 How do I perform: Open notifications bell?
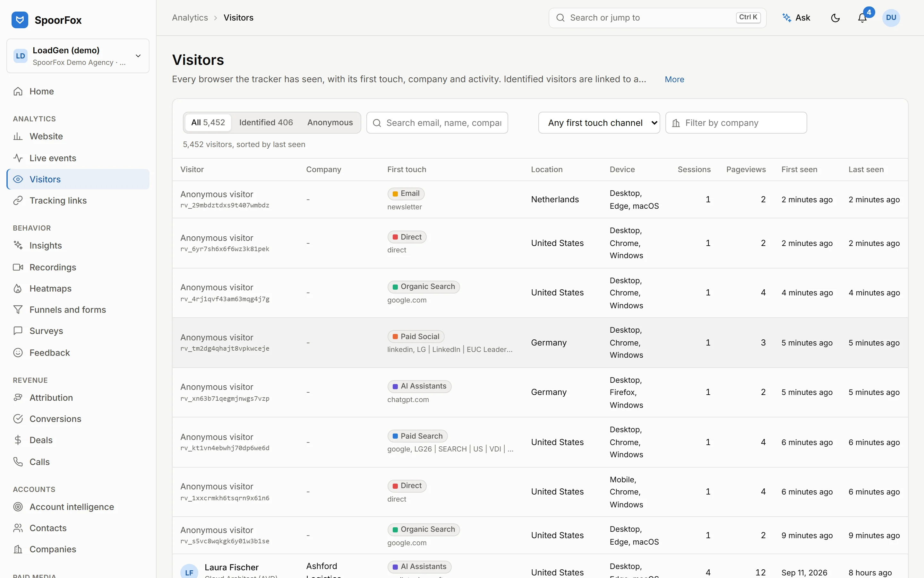(862, 18)
